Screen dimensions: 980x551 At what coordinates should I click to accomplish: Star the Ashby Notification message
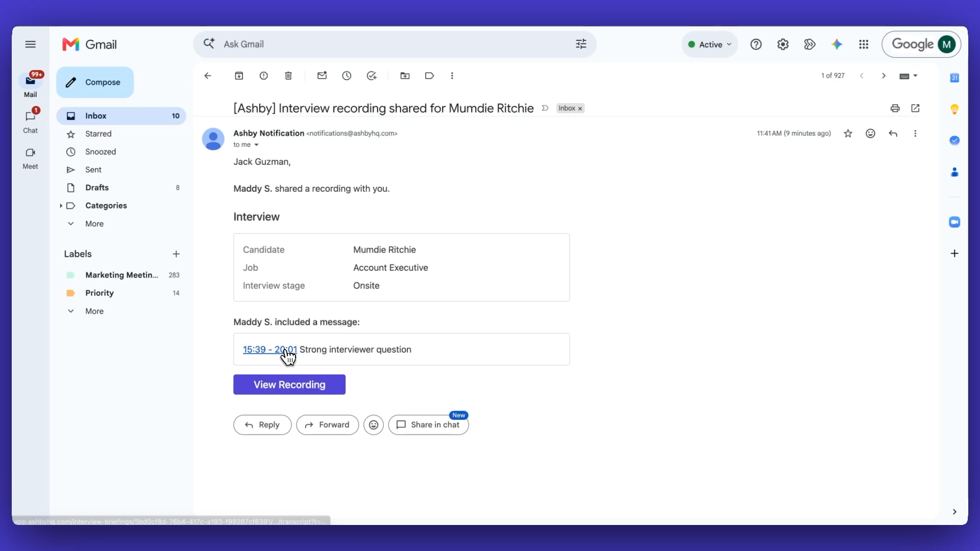848,134
